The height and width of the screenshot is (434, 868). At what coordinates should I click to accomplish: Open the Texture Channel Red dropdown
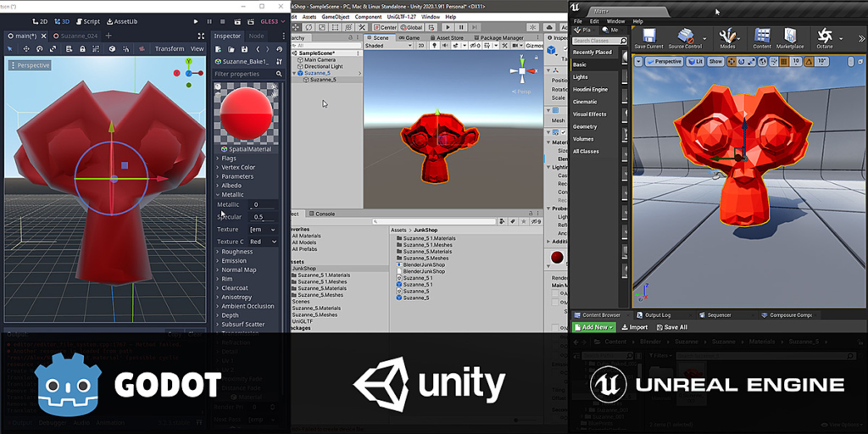[262, 242]
